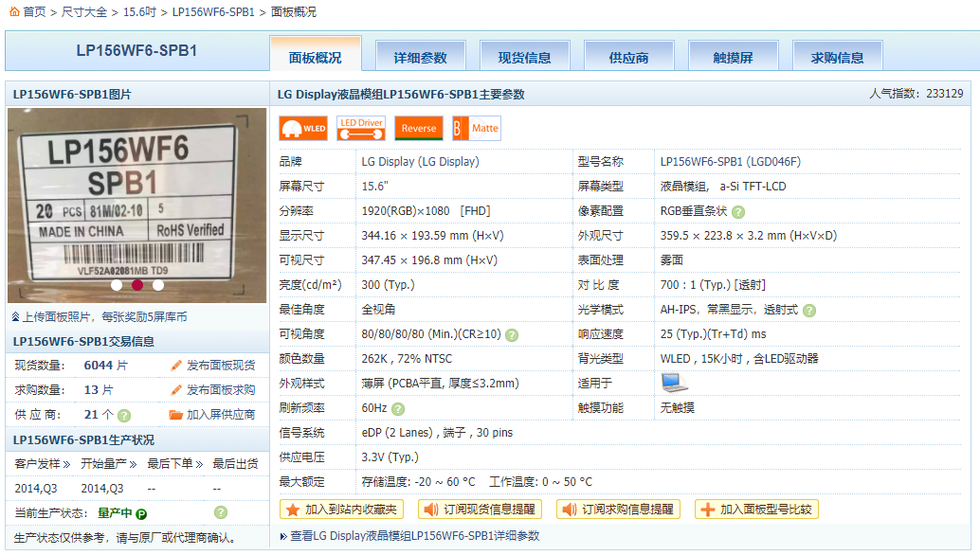Open 查看LG Display液晶模组详细参数 link
This screenshot has width=980, height=555.
click(x=414, y=536)
